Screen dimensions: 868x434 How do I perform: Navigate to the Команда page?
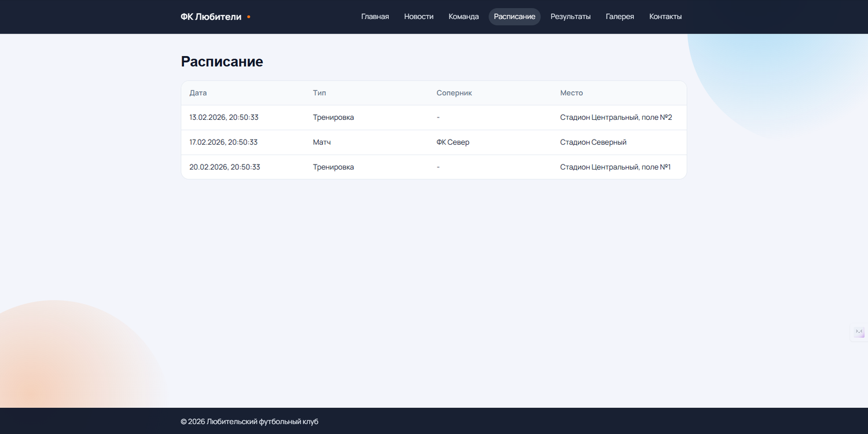click(x=464, y=17)
